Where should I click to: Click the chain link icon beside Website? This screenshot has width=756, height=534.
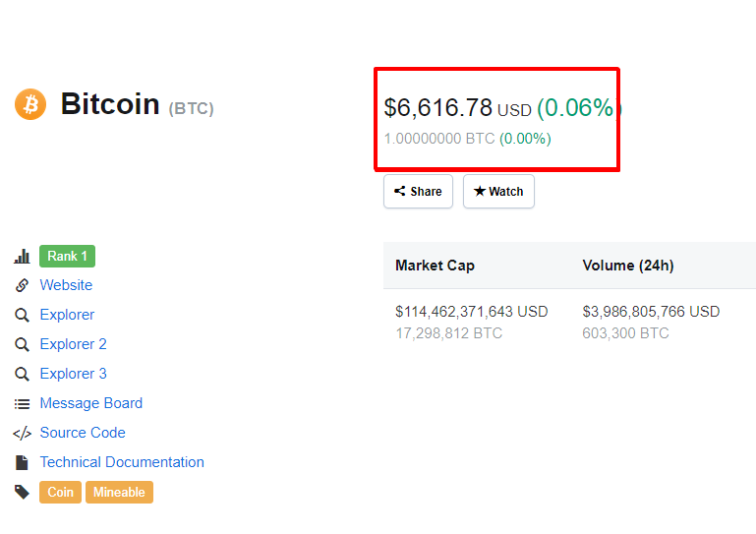pyautogui.click(x=22, y=285)
